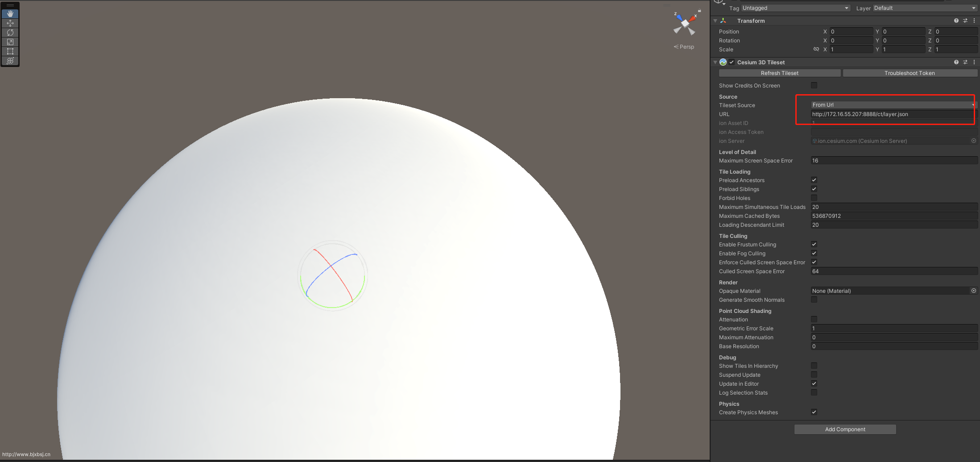Viewport: 980px width, 462px height.
Task: Open object picker for Opaque Material
Action: click(974, 291)
